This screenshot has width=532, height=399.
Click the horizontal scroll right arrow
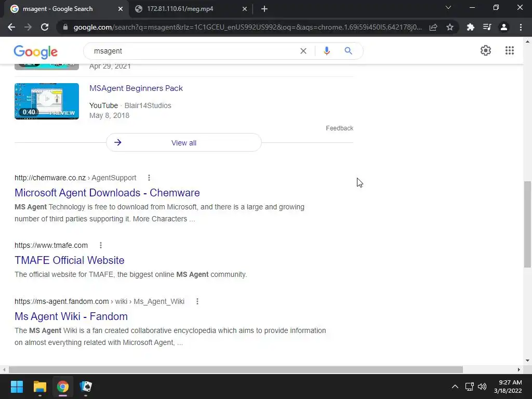tap(519, 369)
